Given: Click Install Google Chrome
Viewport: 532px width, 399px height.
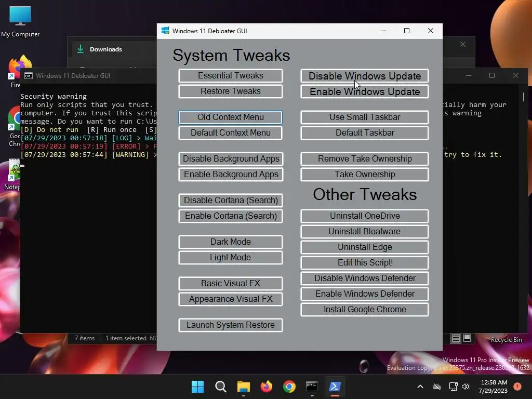Looking at the screenshot, I should [x=365, y=310].
